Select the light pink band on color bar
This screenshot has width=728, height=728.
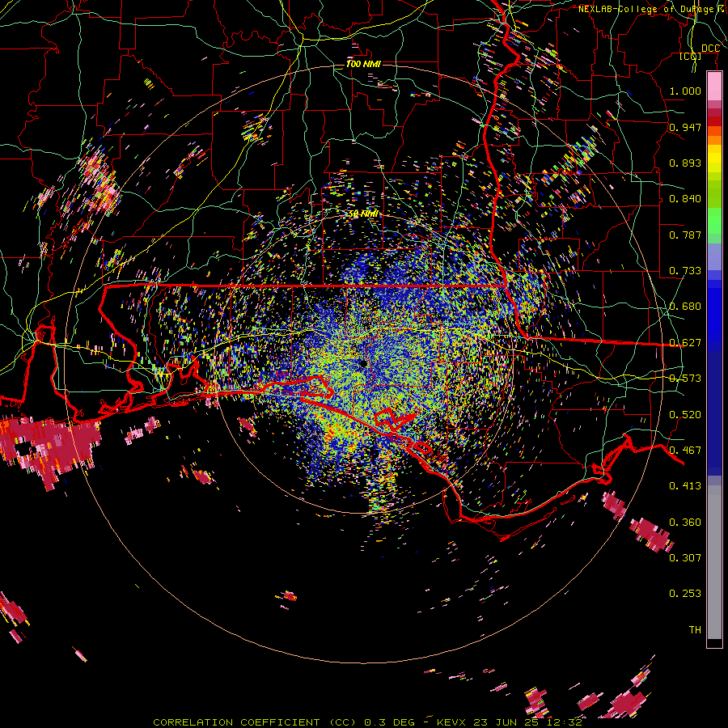(714, 86)
